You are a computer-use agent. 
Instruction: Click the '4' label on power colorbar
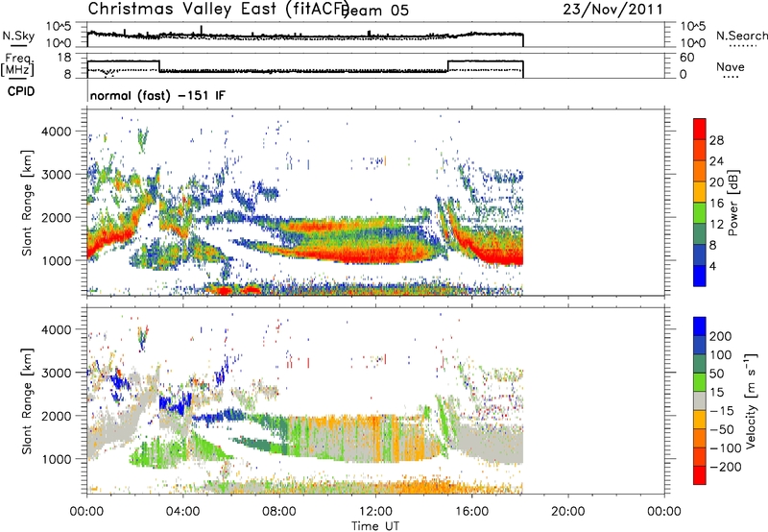tap(712, 266)
